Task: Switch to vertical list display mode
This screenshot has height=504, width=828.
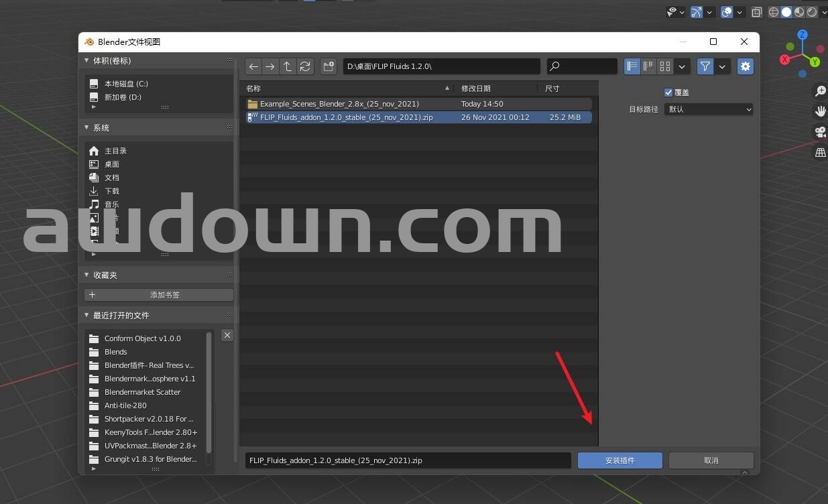Action: (632, 66)
